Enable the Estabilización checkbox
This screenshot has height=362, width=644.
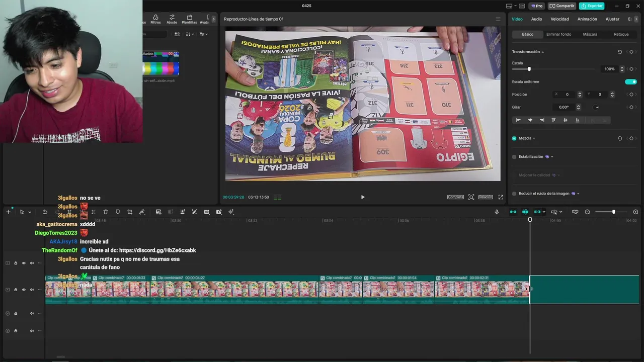[x=514, y=157]
